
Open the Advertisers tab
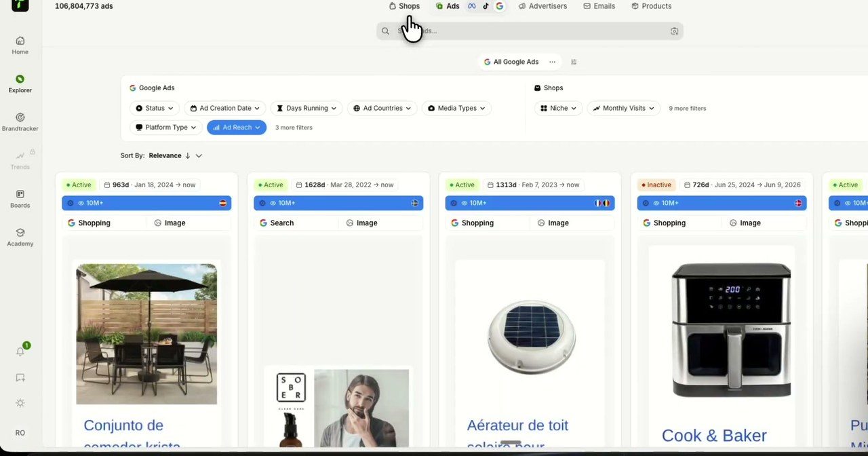click(542, 6)
